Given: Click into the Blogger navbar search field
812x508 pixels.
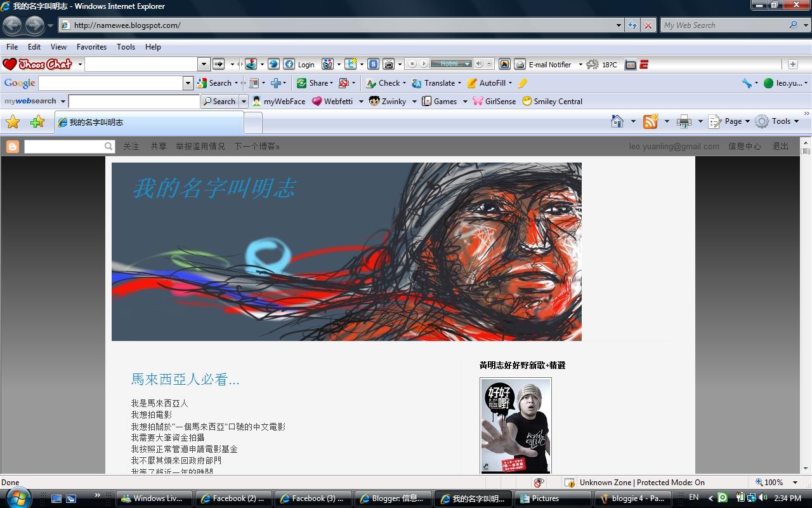Looking at the screenshot, I should 64,146.
